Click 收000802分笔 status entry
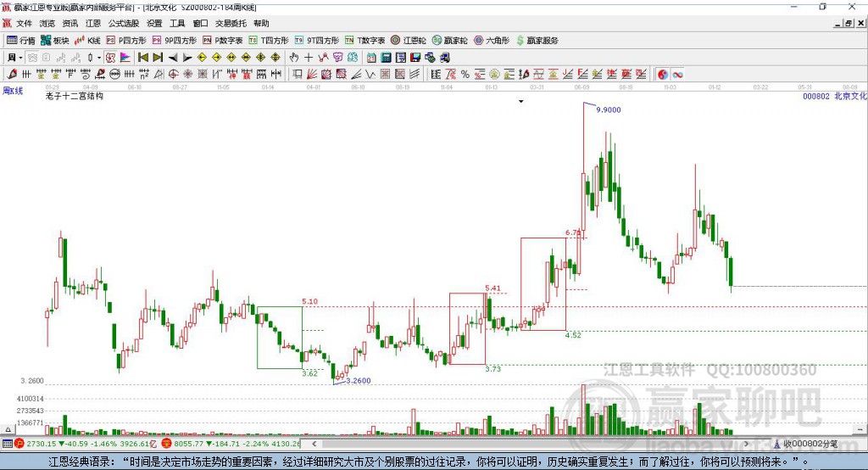Screen dimensions: 868x470 pyautogui.click(x=805, y=444)
